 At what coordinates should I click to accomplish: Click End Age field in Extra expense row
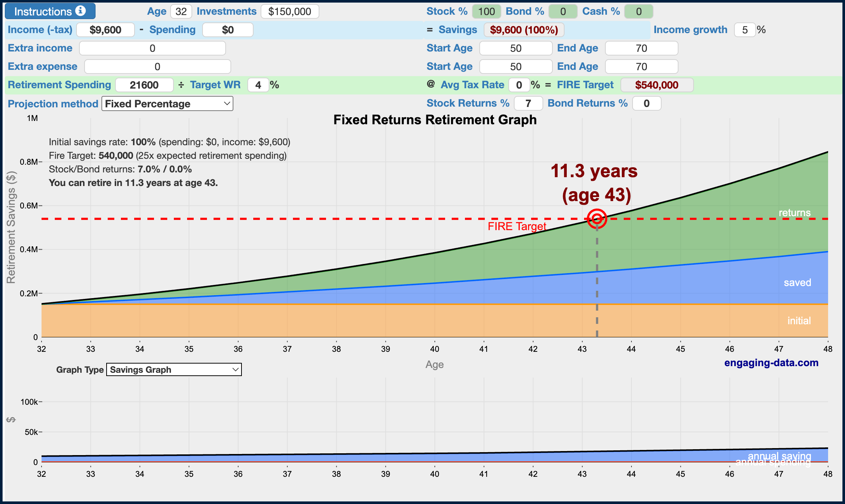pyautogui.click(x=641, y=67)
